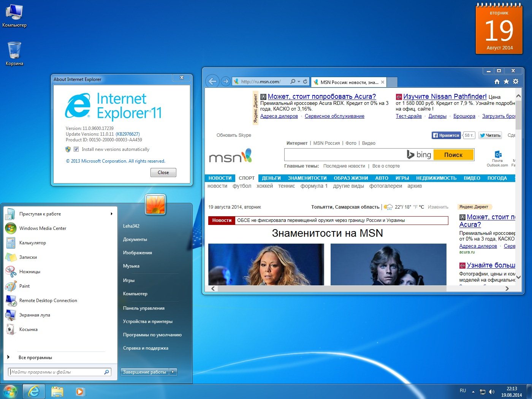Launch Windows Media Player from taskbar
This screenshot has width=532, height=399.
tap(80, 391)
